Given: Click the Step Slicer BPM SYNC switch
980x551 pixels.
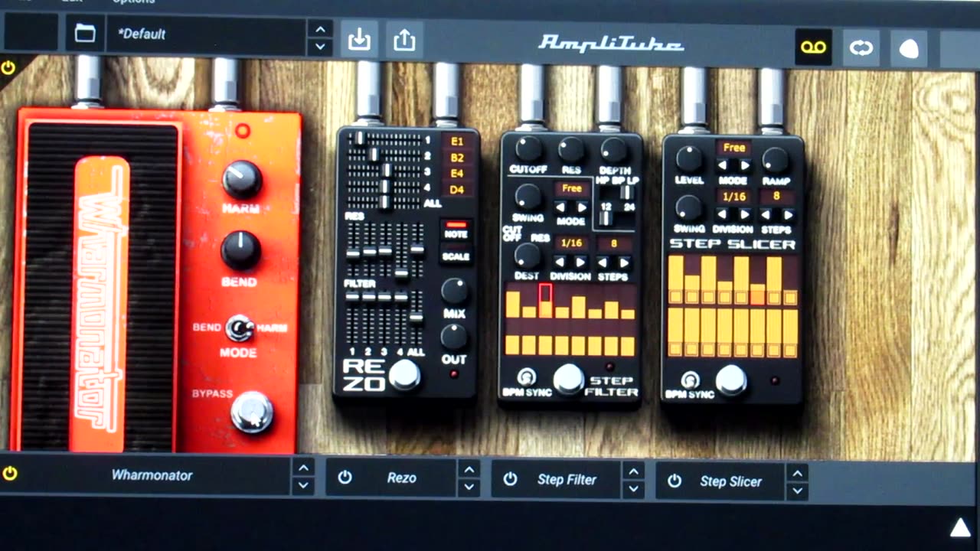Looking at the screenshot, I should (x=690, y=380).
